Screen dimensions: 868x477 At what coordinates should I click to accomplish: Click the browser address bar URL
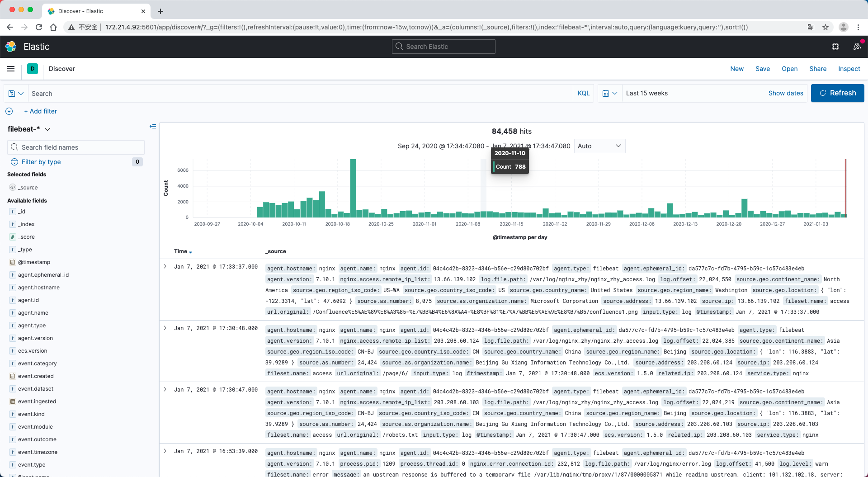pos(426,27)
